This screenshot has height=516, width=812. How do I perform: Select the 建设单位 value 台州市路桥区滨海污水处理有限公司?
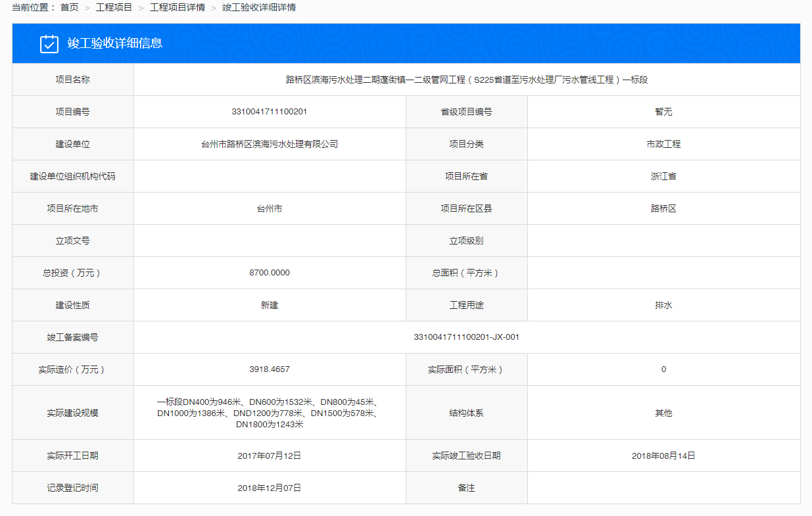pyautogui.click(x=268, y=143)
